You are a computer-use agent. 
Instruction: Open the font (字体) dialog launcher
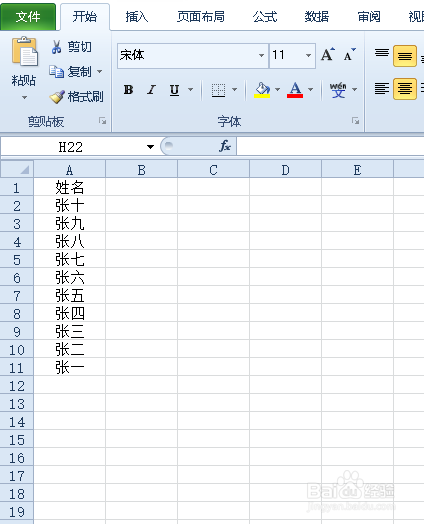356,121
